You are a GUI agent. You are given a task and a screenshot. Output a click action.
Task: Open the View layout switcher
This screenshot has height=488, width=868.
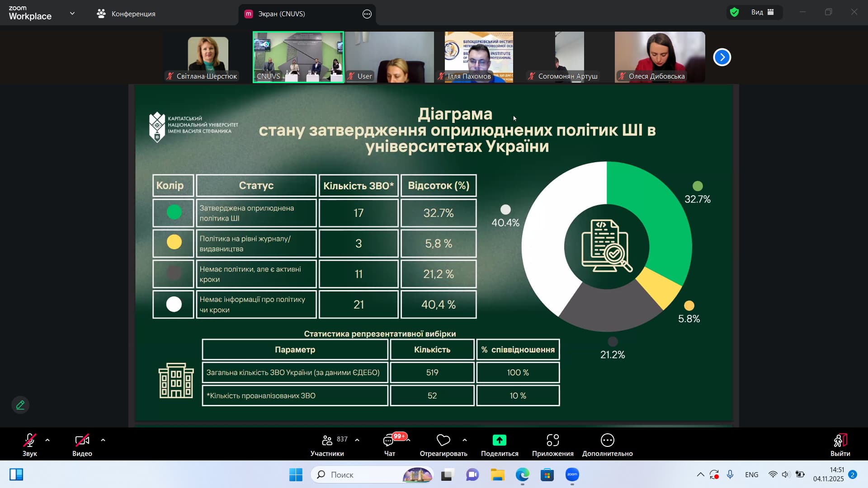(763, 13)
